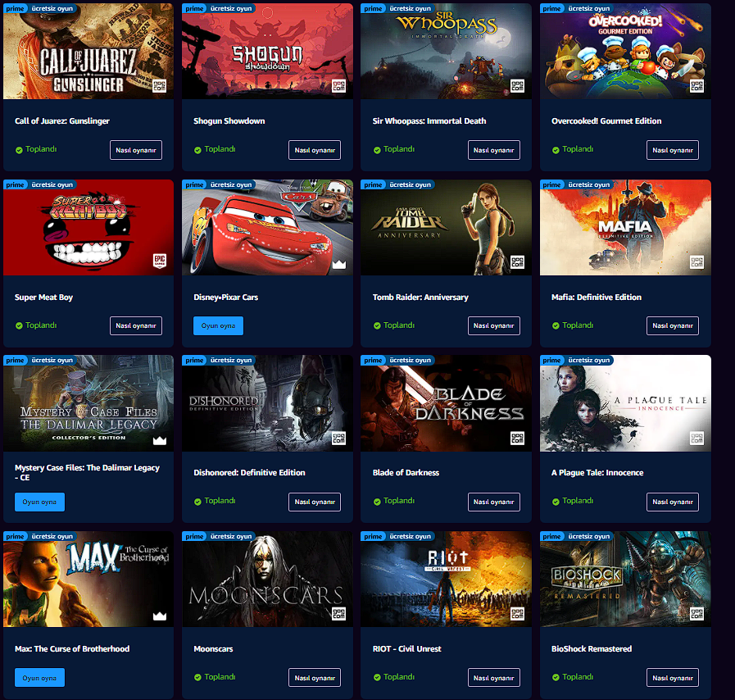The width and height of the screenshot is (735, 700).
Task: Open Nasıl oynanır for Super Meat Boy
Action: coord(136,326)
